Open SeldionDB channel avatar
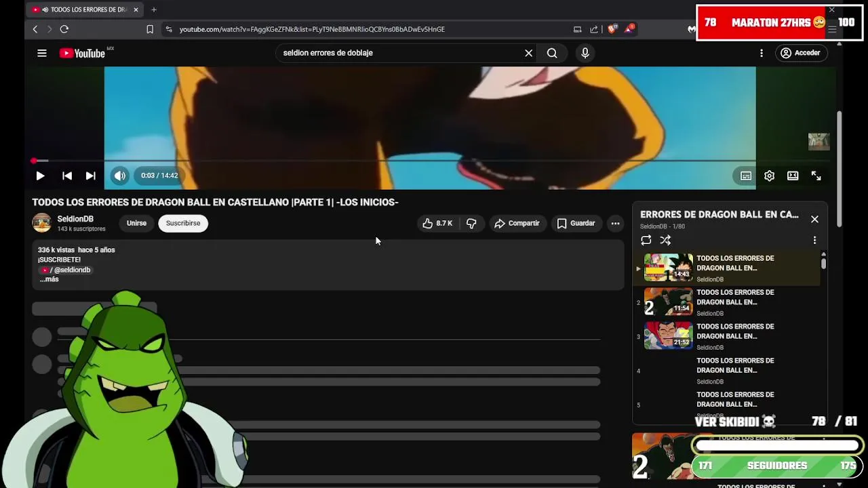The width and height of the screenshot is (868, 488). [41, 223]
